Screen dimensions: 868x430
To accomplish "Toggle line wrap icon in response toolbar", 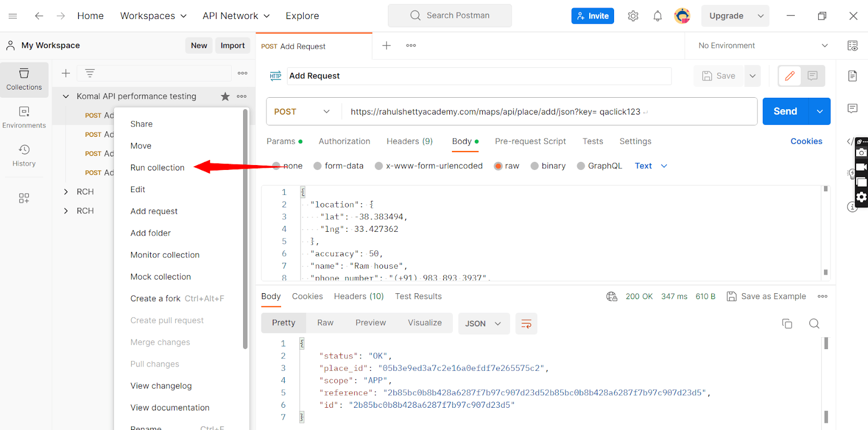I will (526, 324).
